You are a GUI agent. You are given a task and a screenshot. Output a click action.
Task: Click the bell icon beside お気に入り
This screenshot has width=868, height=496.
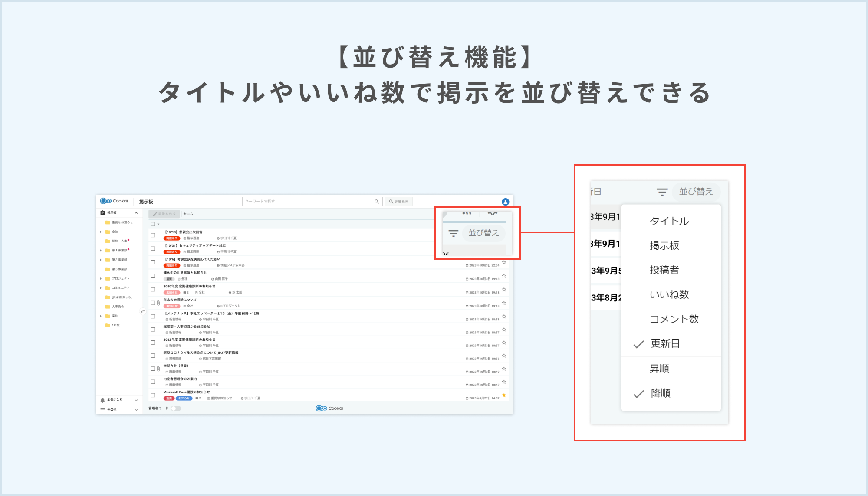tap(102, 400)
